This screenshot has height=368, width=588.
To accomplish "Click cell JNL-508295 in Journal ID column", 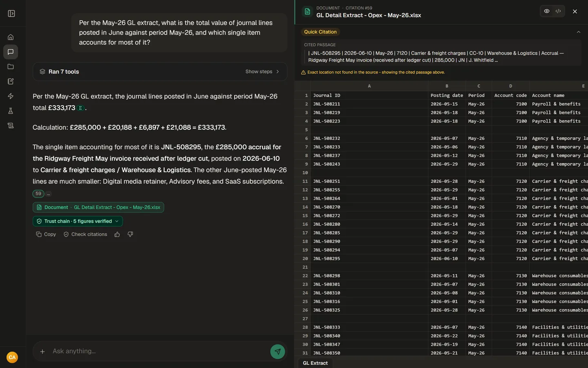I will coord(369,258).
